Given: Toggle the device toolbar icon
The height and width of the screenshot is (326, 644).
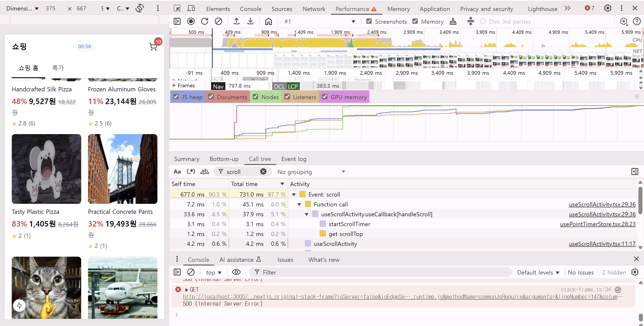Looking at the screenshot, I should tap(191, 9).
